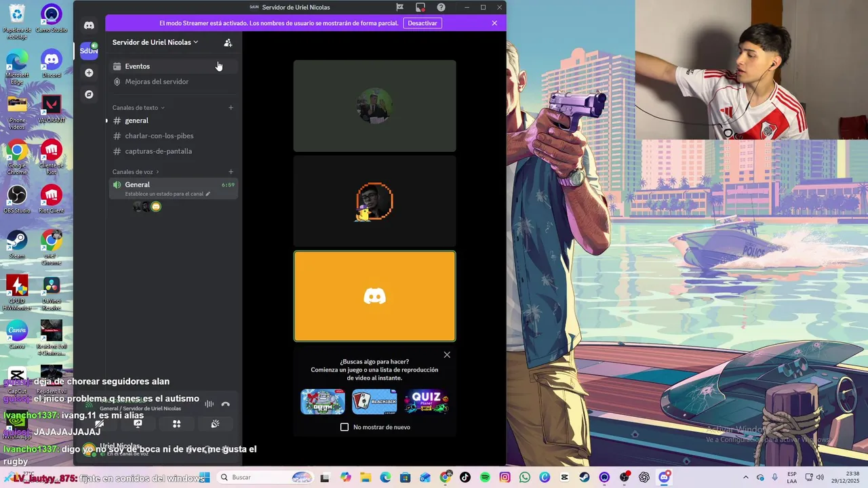Select the top participant video tile

pos(374,106)
